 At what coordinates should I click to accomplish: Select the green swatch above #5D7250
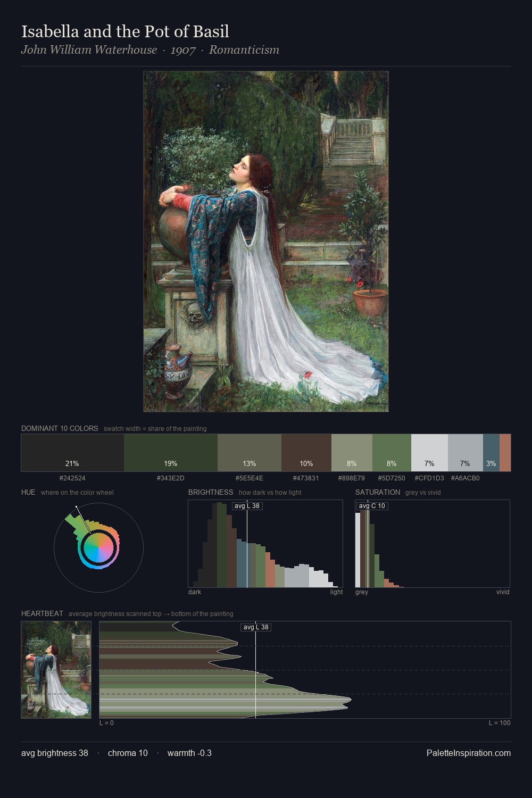(x=392, y=453)
